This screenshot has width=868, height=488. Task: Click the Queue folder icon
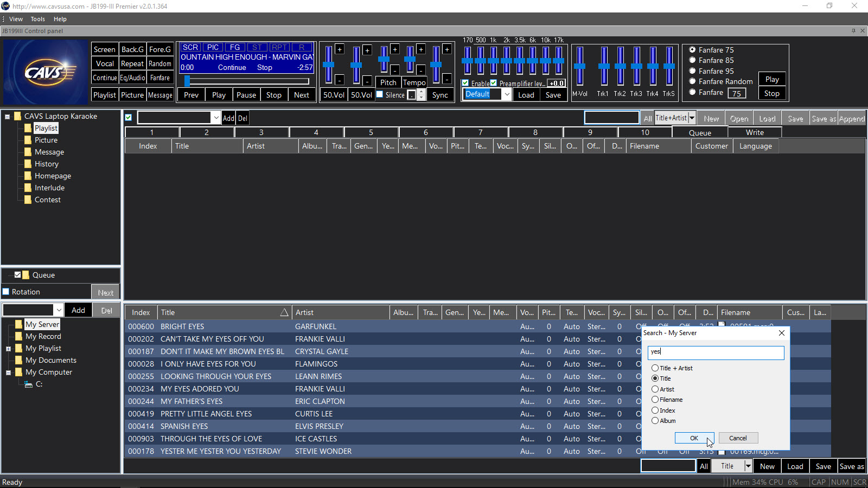coord(26,275)
